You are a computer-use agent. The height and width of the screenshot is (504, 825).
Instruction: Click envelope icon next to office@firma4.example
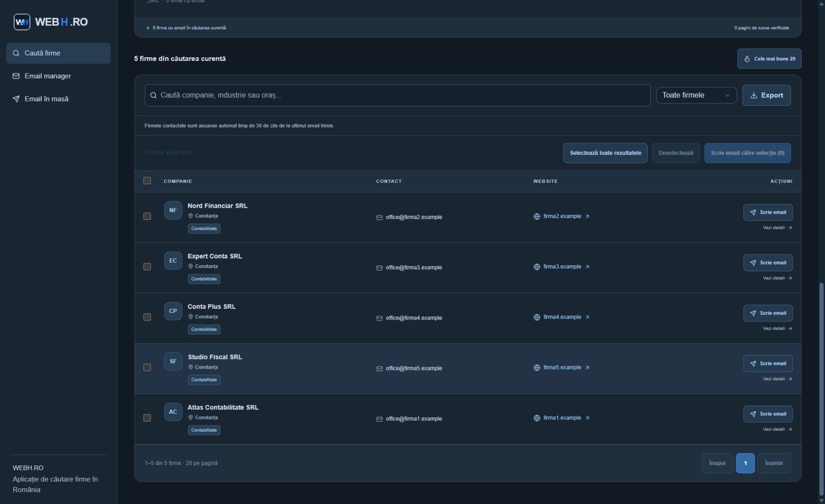pos(379,318)
